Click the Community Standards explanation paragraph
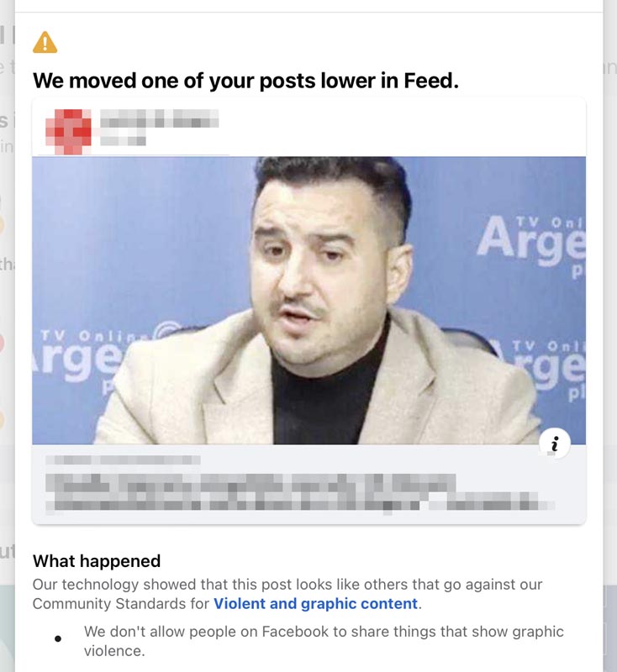The image size is (617, 672). [x=287, y=594]
